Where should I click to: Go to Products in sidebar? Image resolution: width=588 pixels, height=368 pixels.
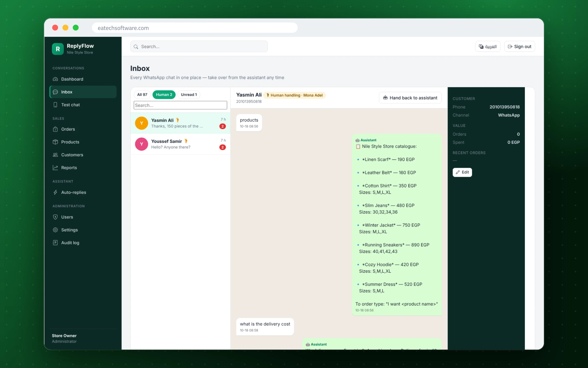point(83,142)
